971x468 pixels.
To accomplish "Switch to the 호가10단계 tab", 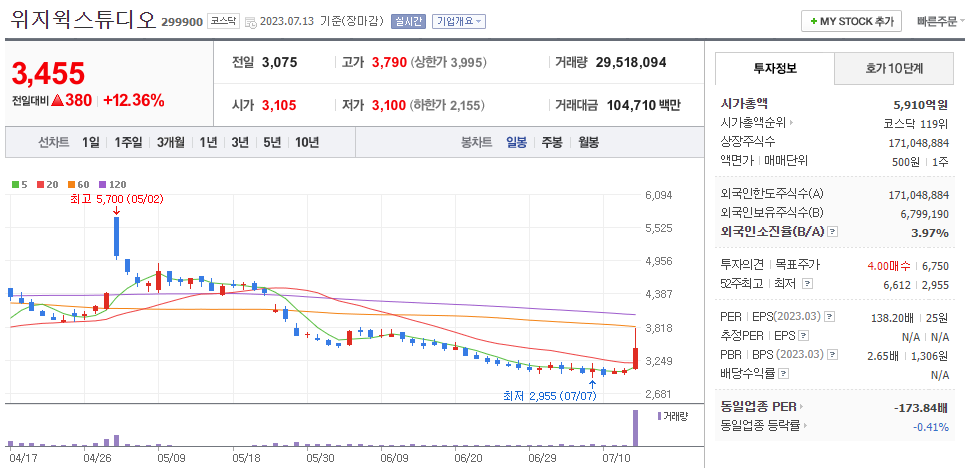I will (894, 69).
